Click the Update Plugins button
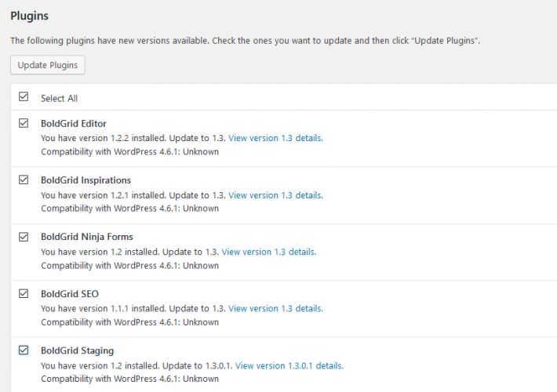 point(48,65)
